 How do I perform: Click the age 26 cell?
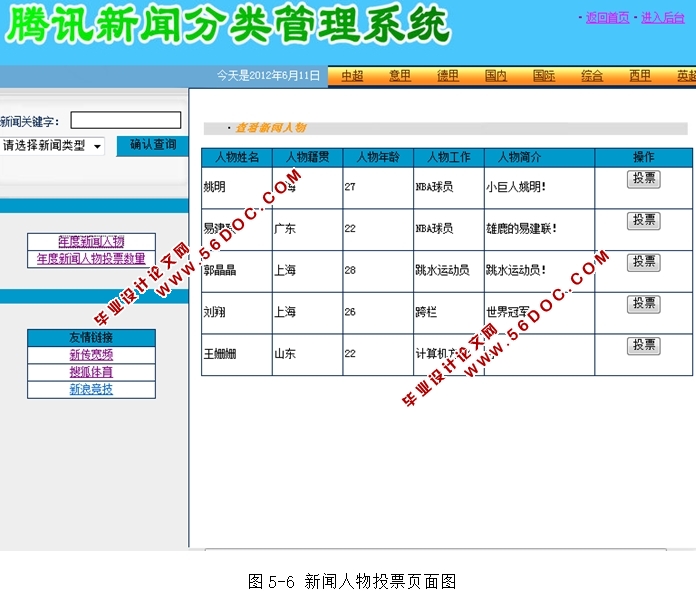(378, 313)
